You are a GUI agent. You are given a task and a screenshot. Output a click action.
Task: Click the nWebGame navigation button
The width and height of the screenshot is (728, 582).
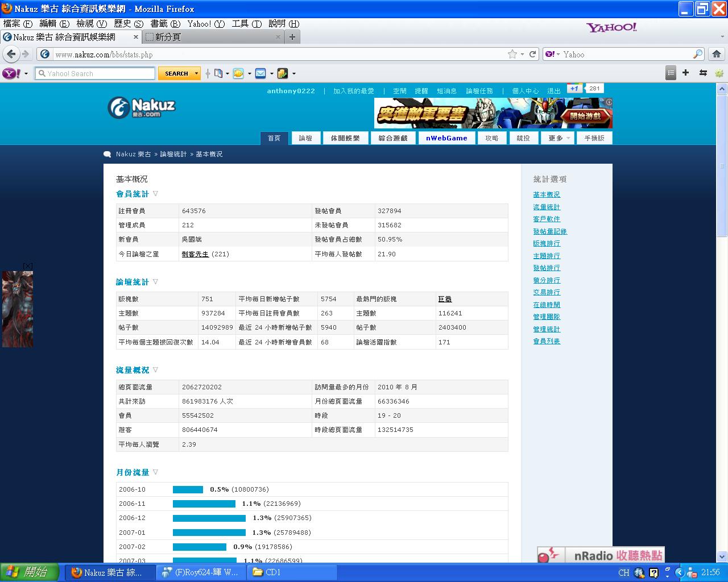pos(446,138)
